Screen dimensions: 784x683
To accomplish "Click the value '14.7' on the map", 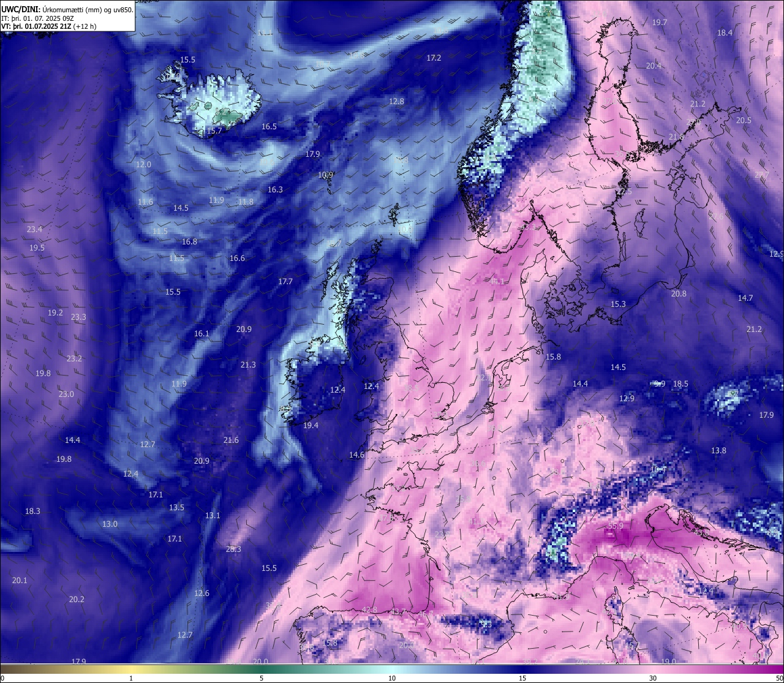I will tap(745, 298).
